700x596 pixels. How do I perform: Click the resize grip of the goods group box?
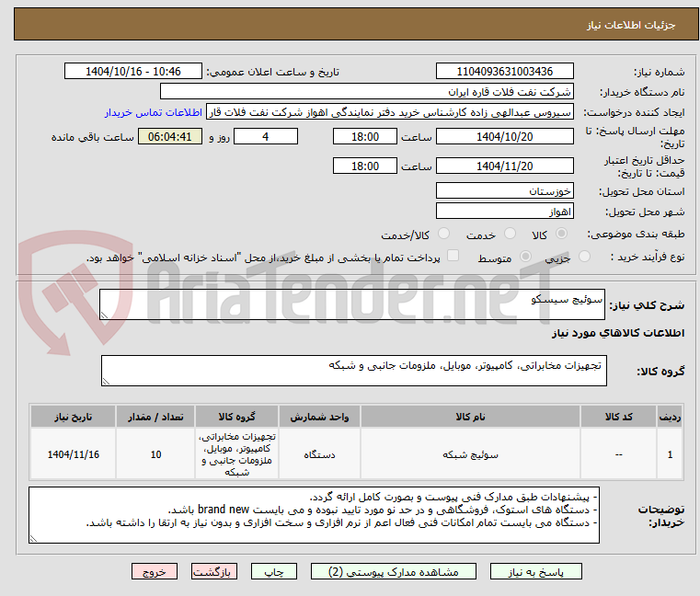click(106, 382)
